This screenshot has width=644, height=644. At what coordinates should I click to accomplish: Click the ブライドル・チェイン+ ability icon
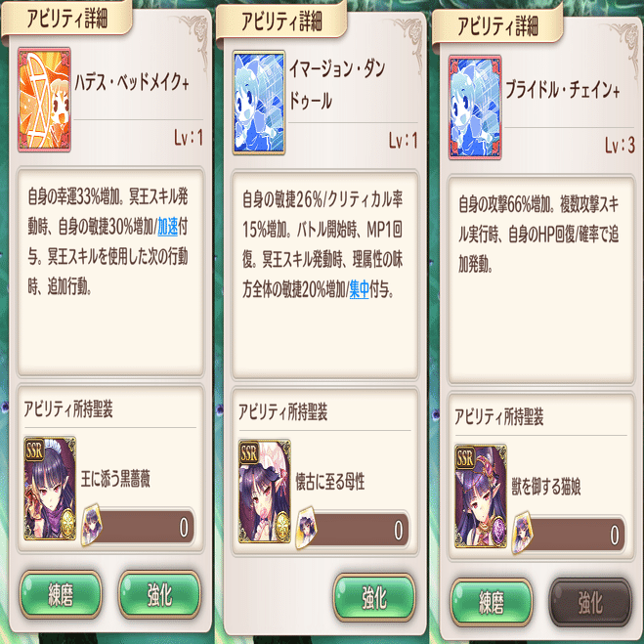tap(475, 107)
